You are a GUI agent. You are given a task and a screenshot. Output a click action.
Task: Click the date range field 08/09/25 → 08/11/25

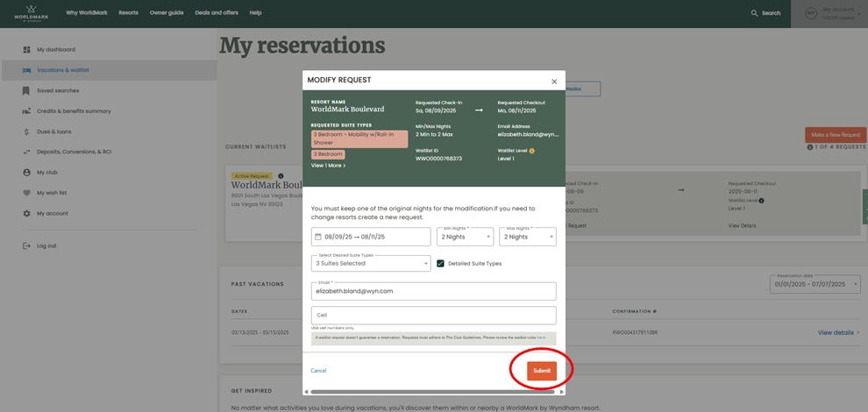pos(371,237)
